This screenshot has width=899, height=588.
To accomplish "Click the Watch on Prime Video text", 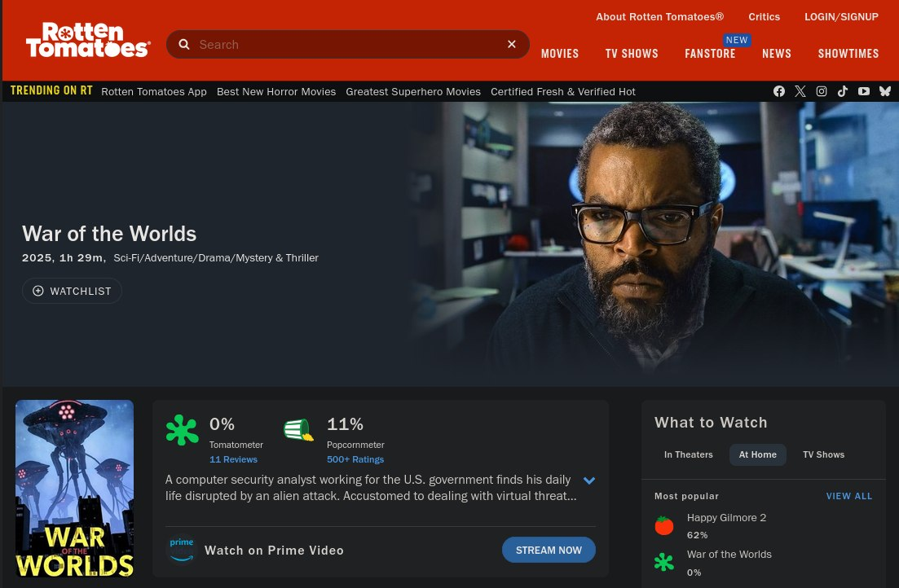I will click(274, 551).
